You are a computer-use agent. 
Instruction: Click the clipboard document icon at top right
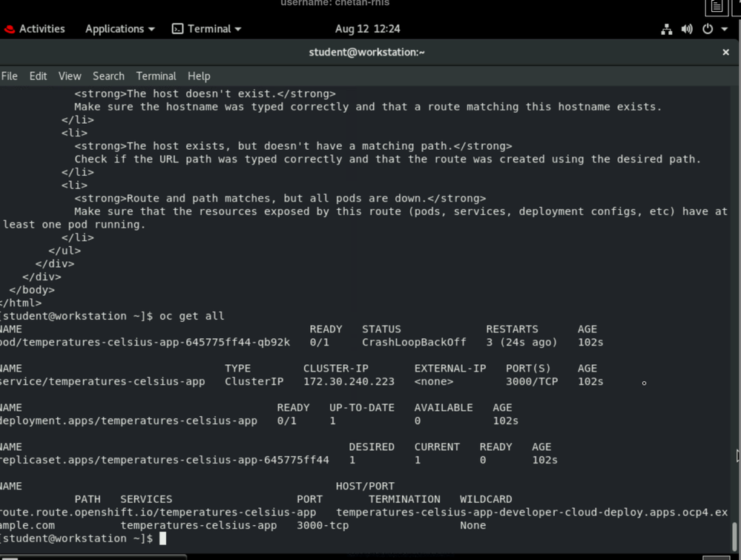point(716,7)
